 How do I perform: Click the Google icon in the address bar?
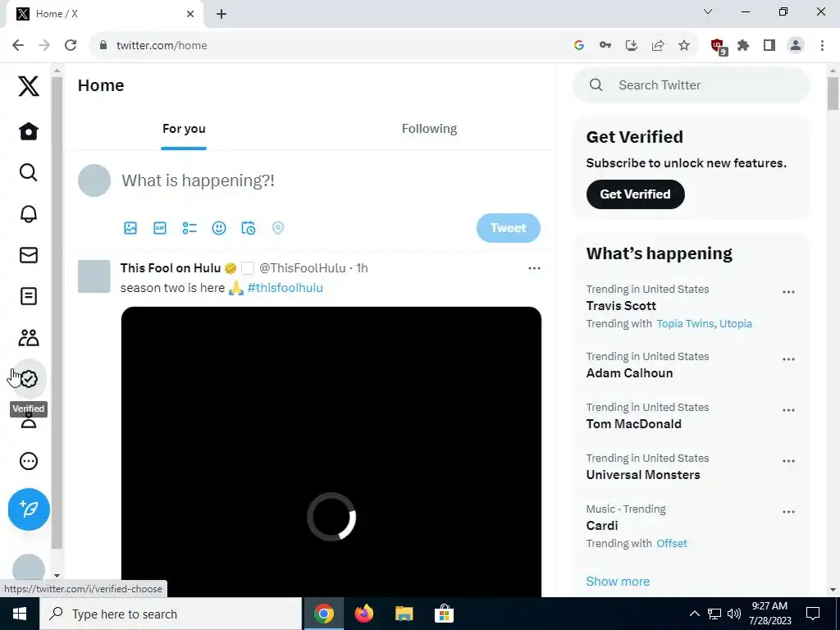tap(578, 46)
